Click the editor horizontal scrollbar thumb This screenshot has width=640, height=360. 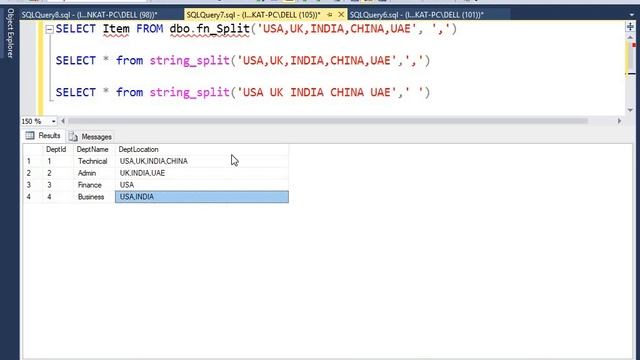click(x=328, y=121)
